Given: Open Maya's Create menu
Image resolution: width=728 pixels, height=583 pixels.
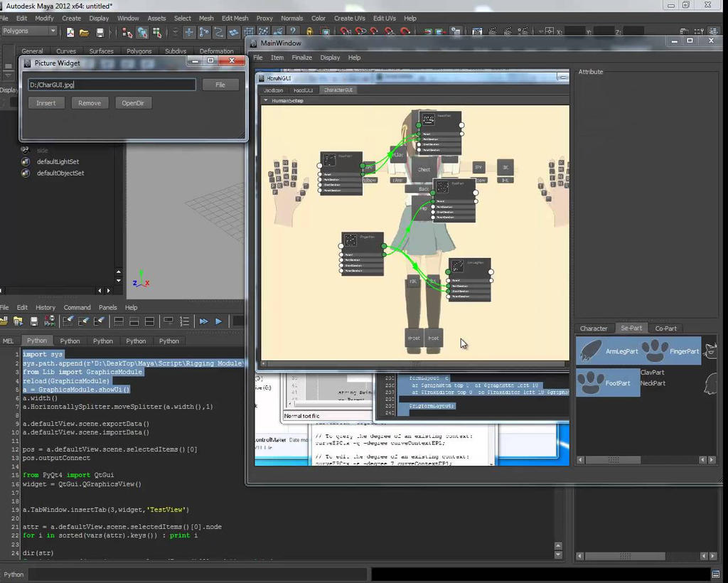Looking at the screenshot, I should (x=72, y=18).
